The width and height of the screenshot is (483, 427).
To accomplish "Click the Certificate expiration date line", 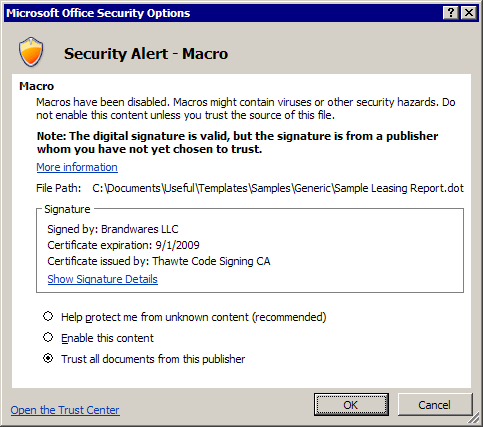I will click(x=123, y=245).
